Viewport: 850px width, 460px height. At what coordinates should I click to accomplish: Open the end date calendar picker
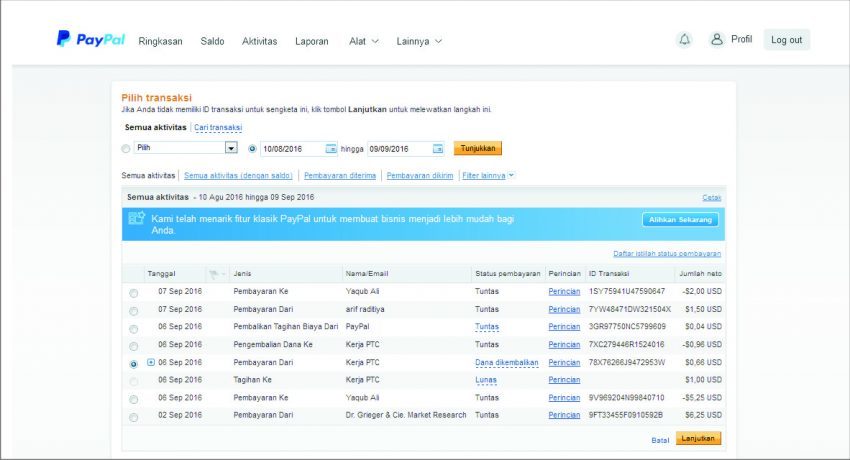tap(437, 149)
